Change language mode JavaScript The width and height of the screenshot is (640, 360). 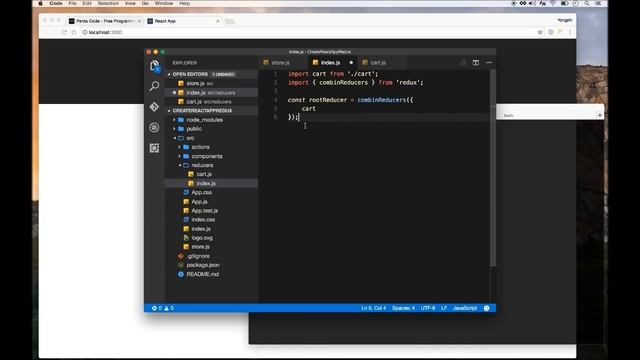click(465, 308)
